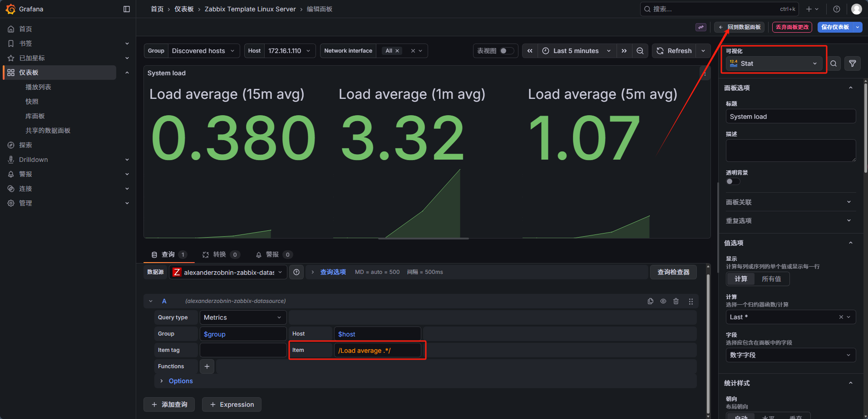The height and width of the screenshot is (419, 868).
Task: Click the purple switch layout icon
Action: [701, 27]
